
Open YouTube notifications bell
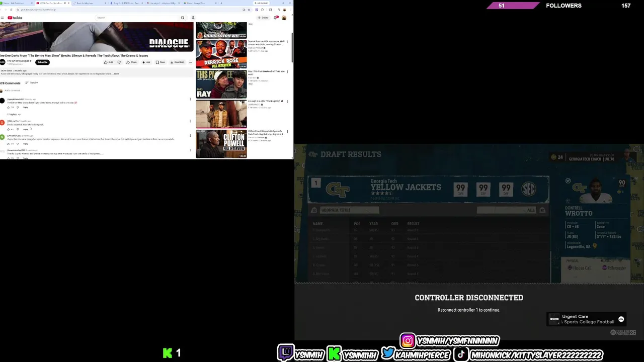276,18
